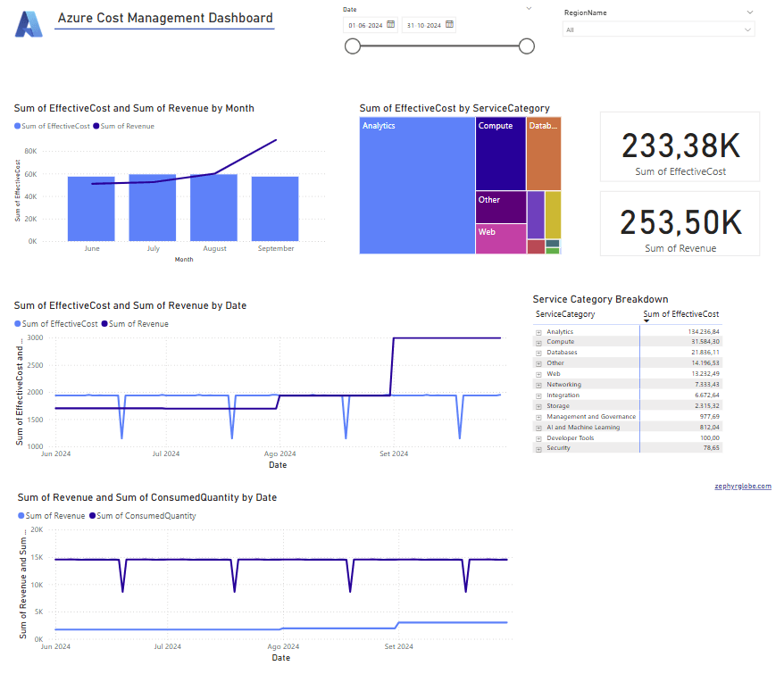This screenshot has width=784, height=674.
Task: Click Sum of ConsumedQuantity legend item
Action: point(143,516)
